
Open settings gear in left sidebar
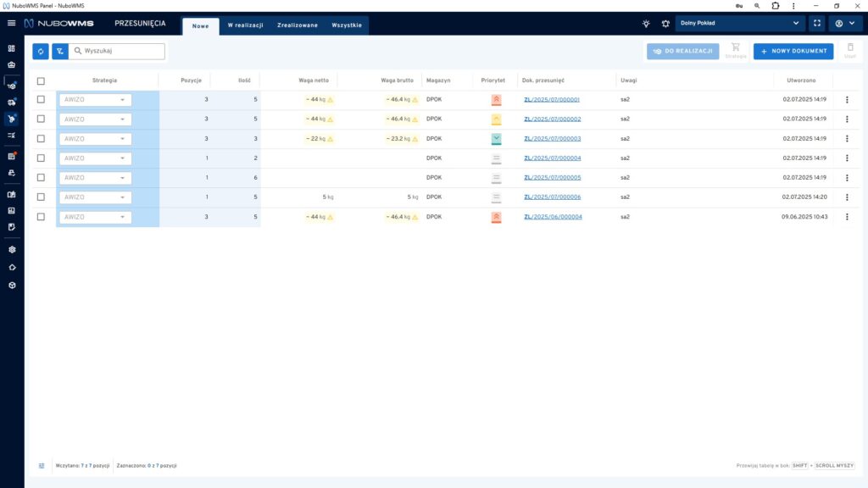(12, 250)
